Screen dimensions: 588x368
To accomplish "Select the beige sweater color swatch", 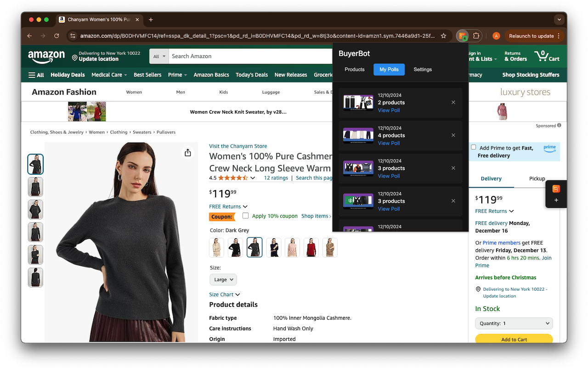I will click(x=216, y=247).
